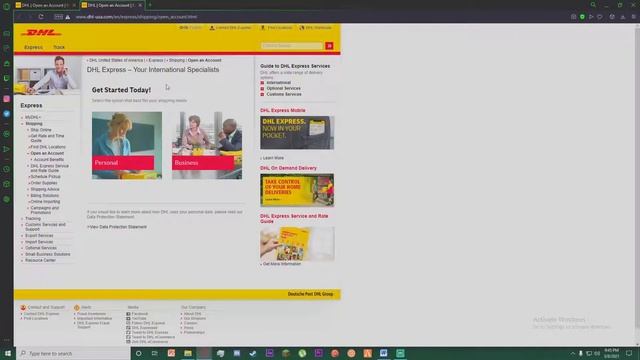The width and height of the screenshot is (640, 360).
Task: Click the site security warning icon in address bar
Action: tap(68, 17)
